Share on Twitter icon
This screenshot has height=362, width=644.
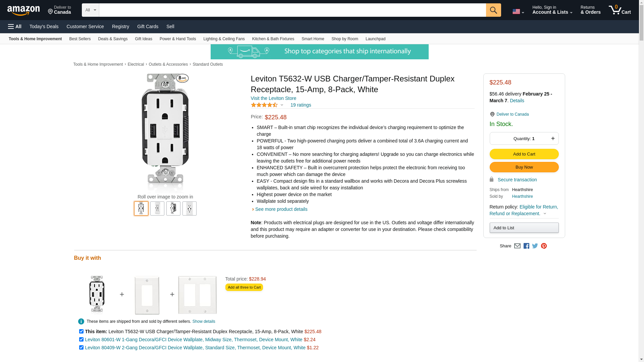pyautogui.click(x=535, y=246)
